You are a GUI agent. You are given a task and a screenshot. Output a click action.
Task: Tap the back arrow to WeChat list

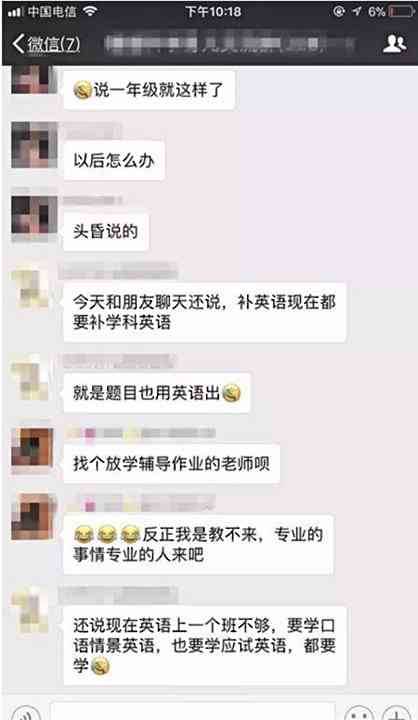click(x=18, y=44)
